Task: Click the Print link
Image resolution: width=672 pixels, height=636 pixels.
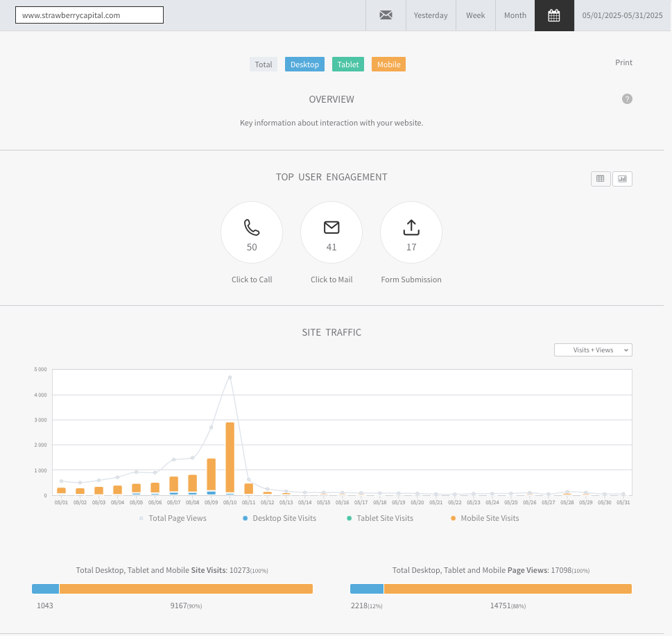Action: tap(623, 62)
